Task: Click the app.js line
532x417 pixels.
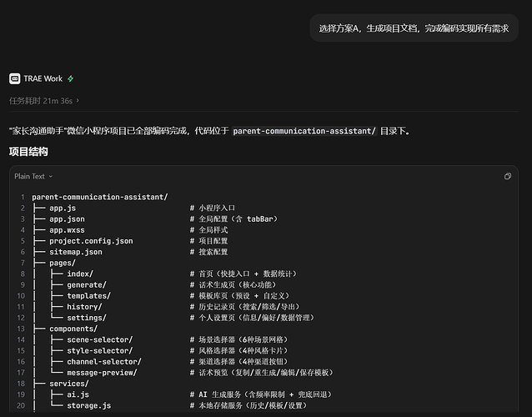Action: 63,208
